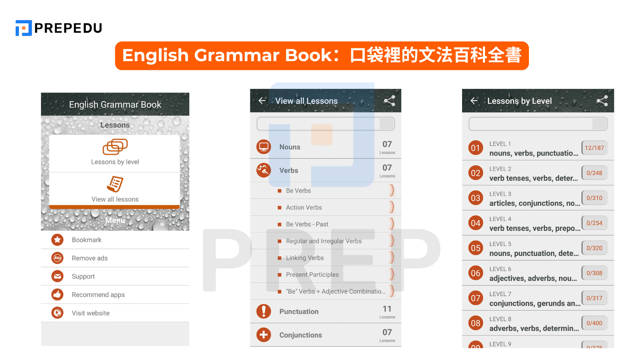Screen dimensions: 644x362
Task: Tap the back arrow on Lessons by Level
Action: coord(474,101)
